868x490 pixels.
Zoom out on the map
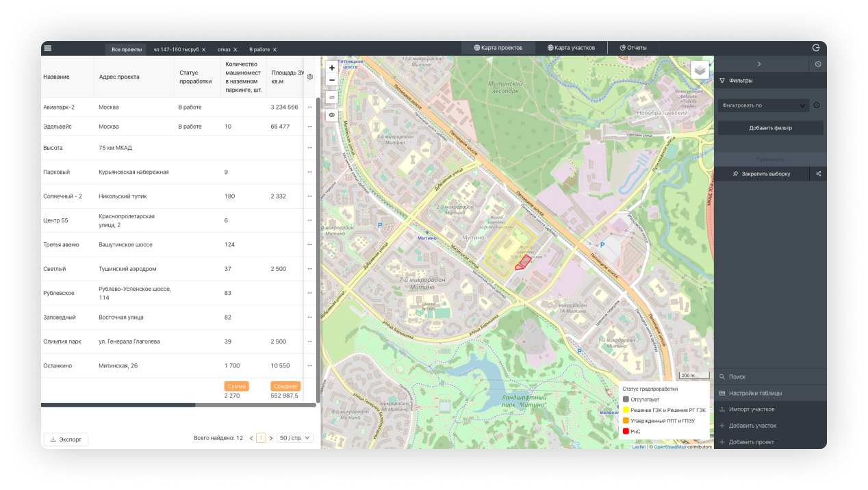[332, 80]
